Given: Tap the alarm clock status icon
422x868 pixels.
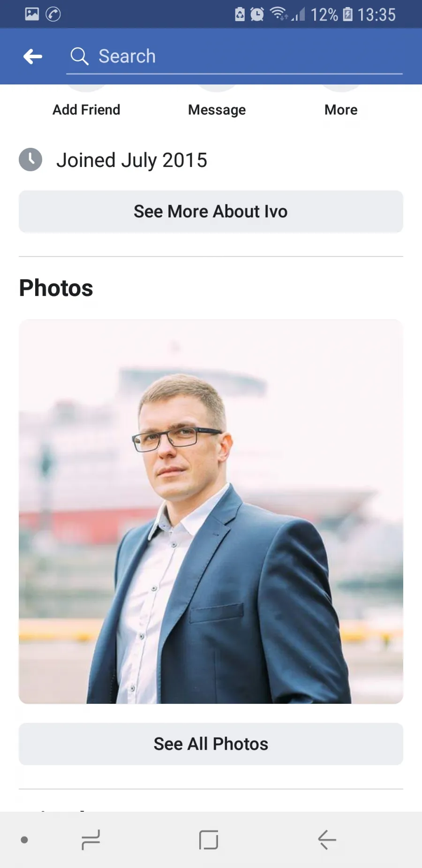Looking at the screenshot, I should tap(257, 14).
